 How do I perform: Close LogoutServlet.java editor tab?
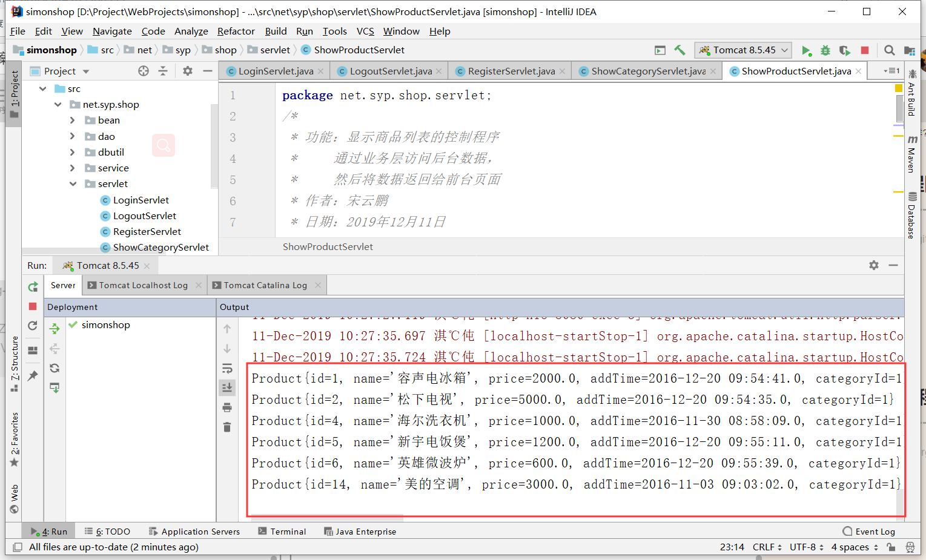click(439, 71)
